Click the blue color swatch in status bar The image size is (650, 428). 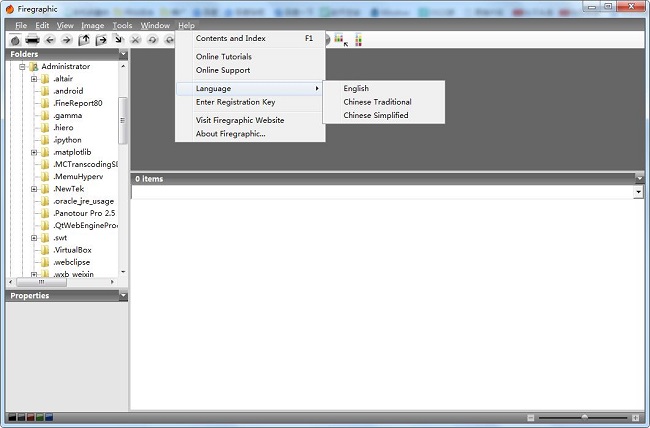click(49, 417)
